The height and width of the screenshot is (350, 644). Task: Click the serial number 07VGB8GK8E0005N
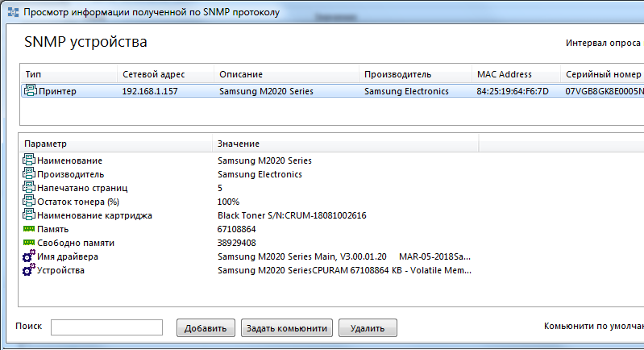[605, 91]
